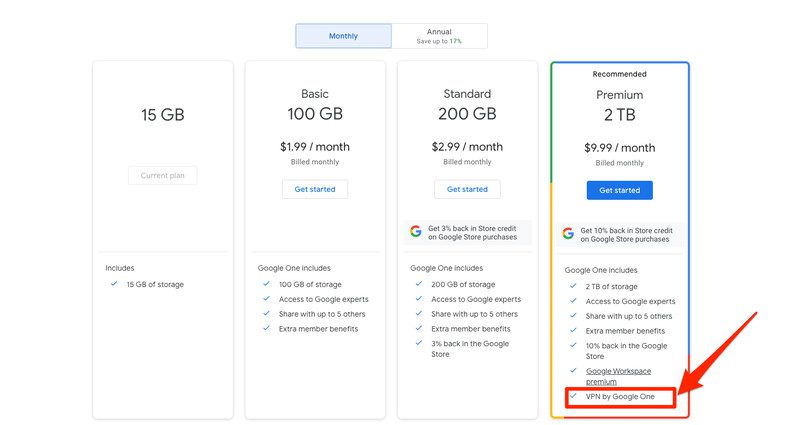Click Standard plan's Extra member benefits checkmark
This screenshot has height=425, width=800.
tap(419, 328)
